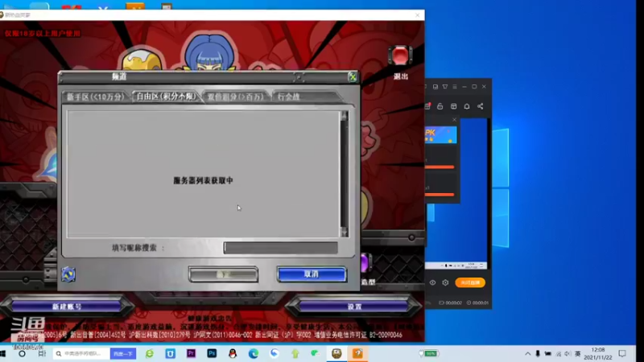
Task: Click the PK banner thumbnail in streaming tool
Action: click(x=440, y=135)
